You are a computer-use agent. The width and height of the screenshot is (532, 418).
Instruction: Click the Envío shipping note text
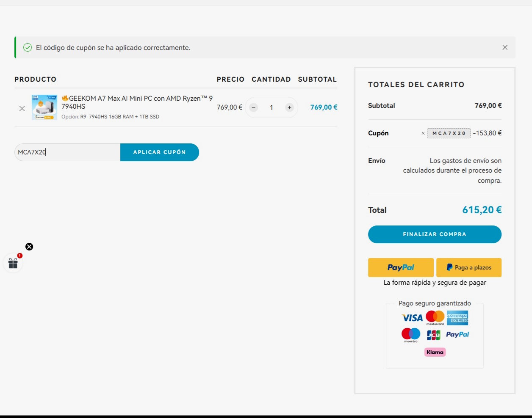pyautogui.click(x=452, y=170)
